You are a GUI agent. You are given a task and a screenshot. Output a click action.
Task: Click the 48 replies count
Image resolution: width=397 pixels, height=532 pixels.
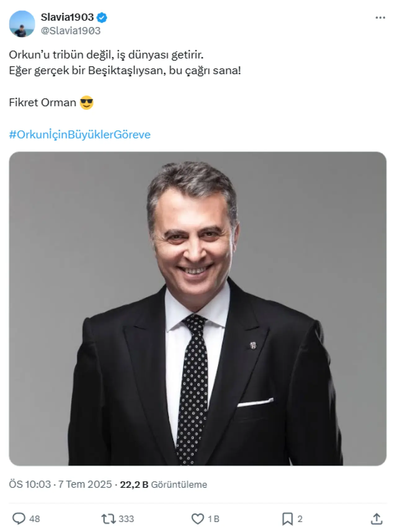pos(35,519)
